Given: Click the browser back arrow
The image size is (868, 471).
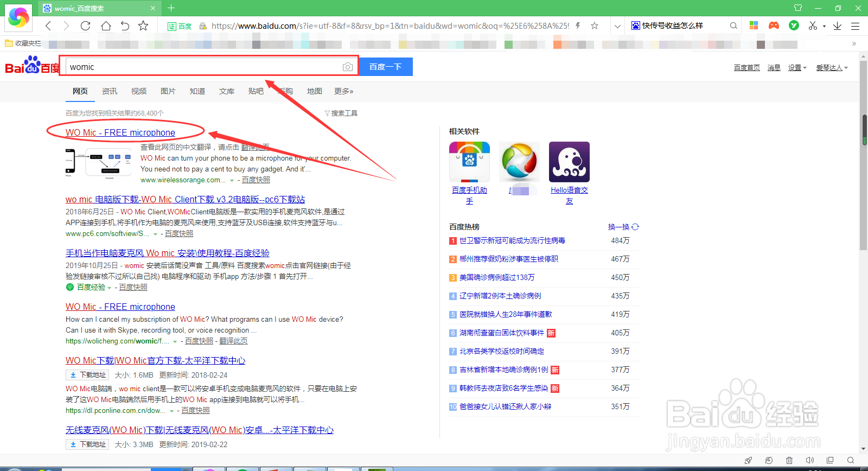Looking at the screenshot, I should [x=48, y=26].
